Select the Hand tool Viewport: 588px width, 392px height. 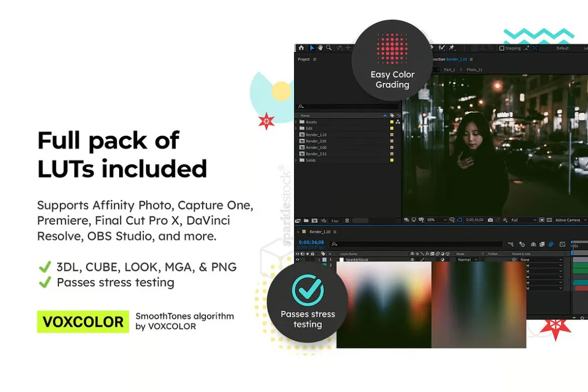coord(320,48)
